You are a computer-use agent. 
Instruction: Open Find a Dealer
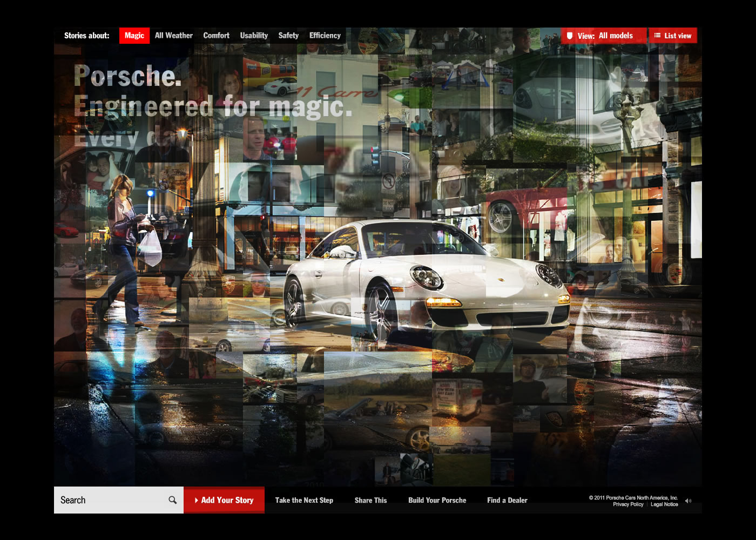tap(507, 501)
